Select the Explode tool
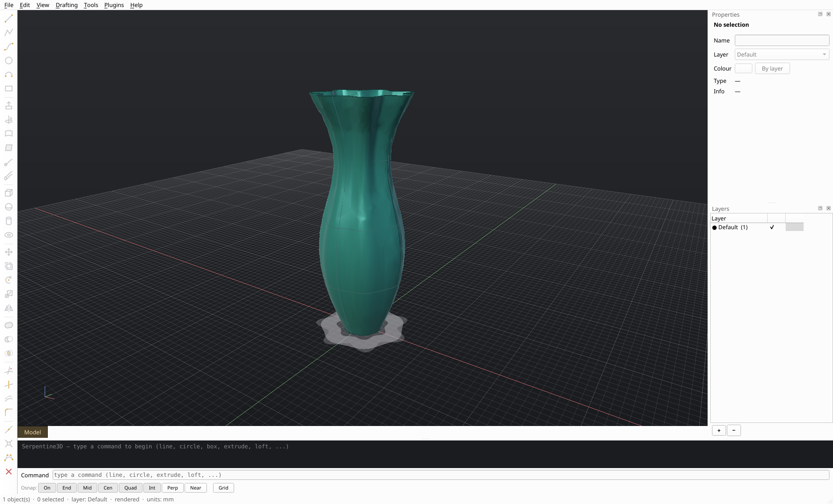The height and width of the screenshot is (504, 833). pyautogui.click(x=9, y=444)
